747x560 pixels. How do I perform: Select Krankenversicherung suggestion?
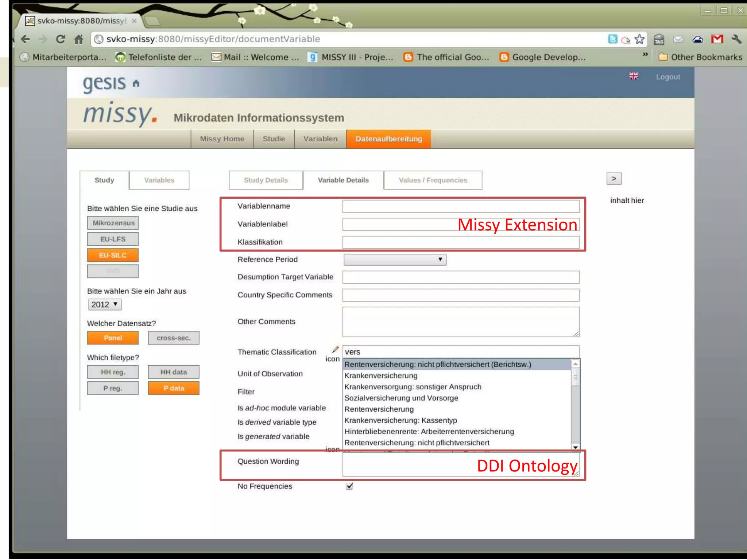pos(457,376)
